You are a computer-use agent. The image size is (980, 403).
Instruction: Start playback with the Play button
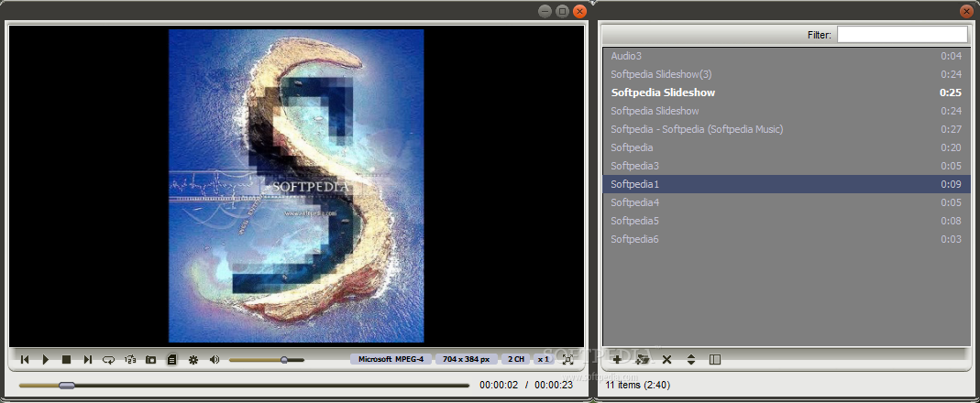click(46, 360)
